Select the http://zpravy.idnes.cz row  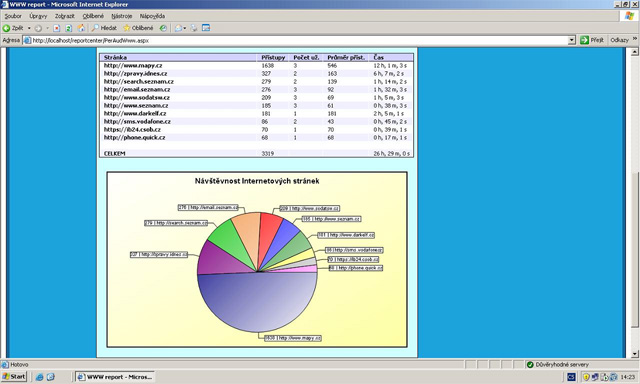pos(256,74)
